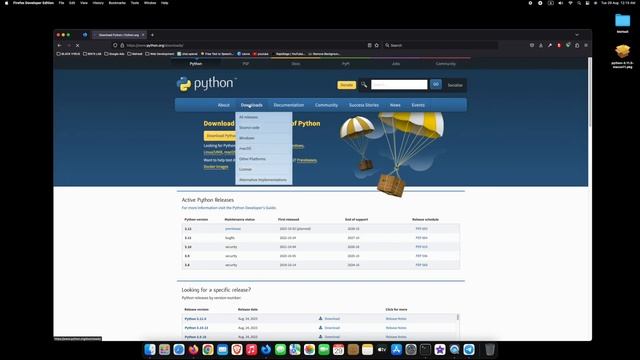Switch to the Community top meta tab
The image size is (640, 360).
pyautogui.click(x=445, y=64)
